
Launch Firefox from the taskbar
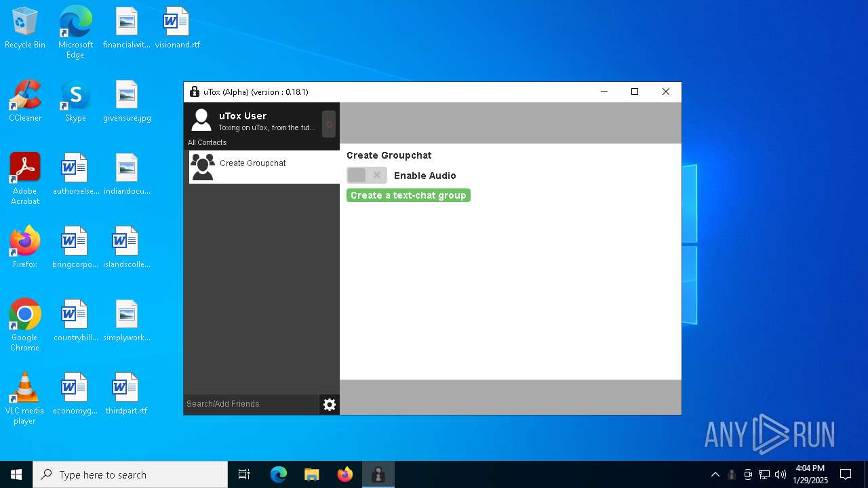point(345,474)
